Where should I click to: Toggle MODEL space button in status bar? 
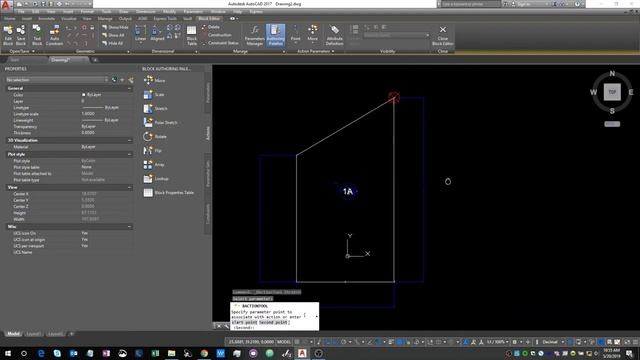click(284, 342)
